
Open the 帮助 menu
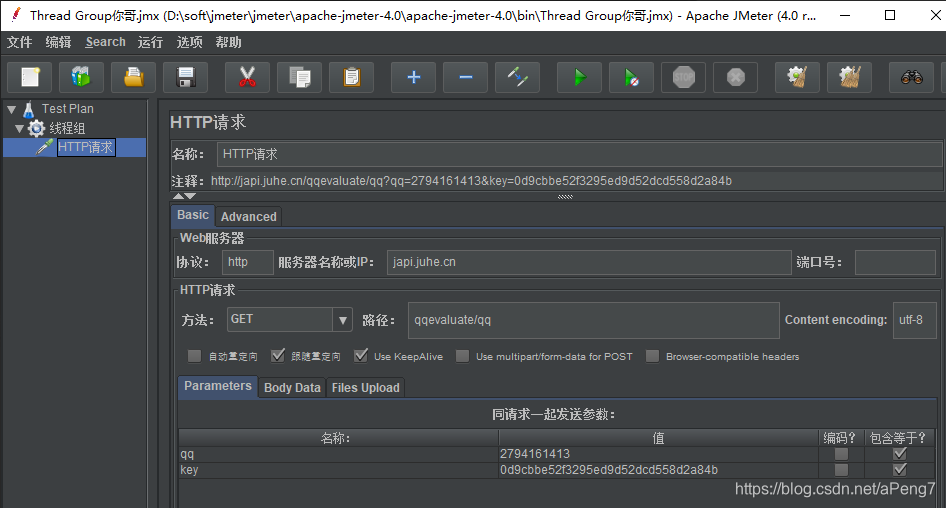228,42
